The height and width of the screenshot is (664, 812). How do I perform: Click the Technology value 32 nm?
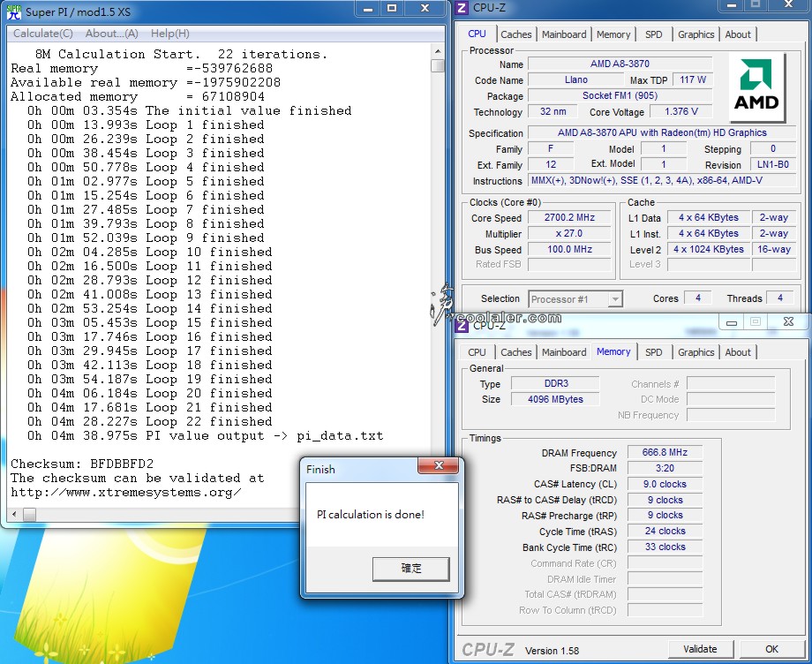[553, 112]
